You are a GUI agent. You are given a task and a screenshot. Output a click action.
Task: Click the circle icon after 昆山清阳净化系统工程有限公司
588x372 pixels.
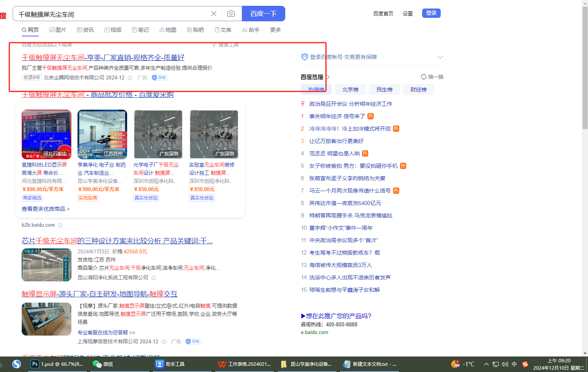[154, 278]
